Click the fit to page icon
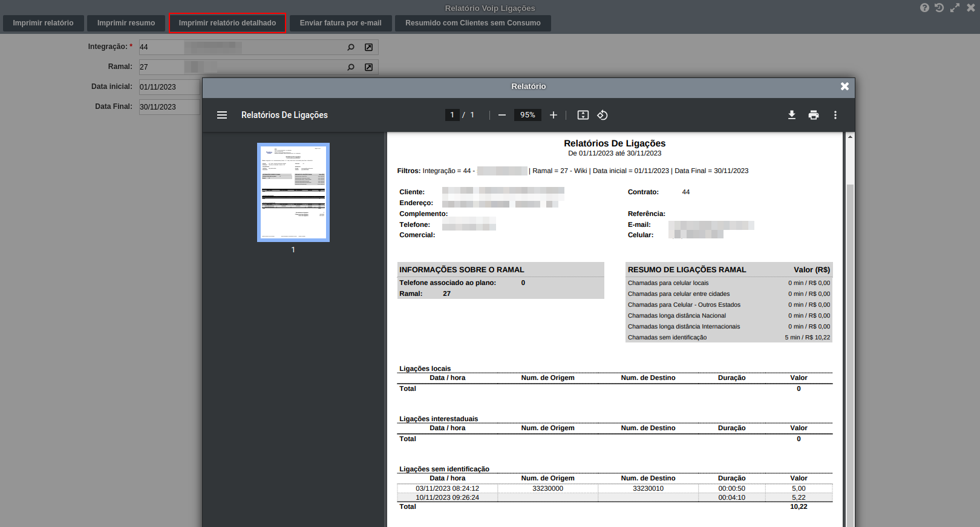 tap(583, 115)
